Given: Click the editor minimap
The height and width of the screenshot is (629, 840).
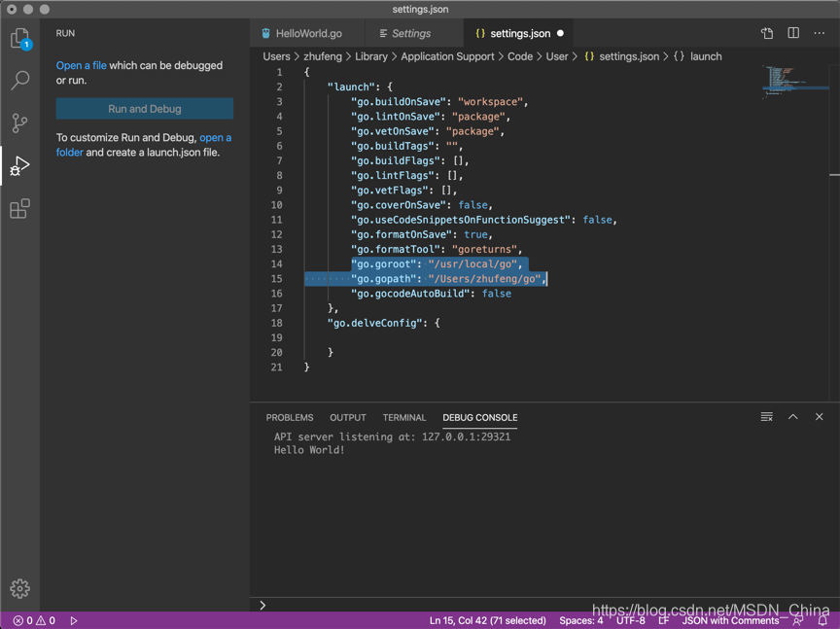Looking at the screenshot, I should (x=795, y=82).
